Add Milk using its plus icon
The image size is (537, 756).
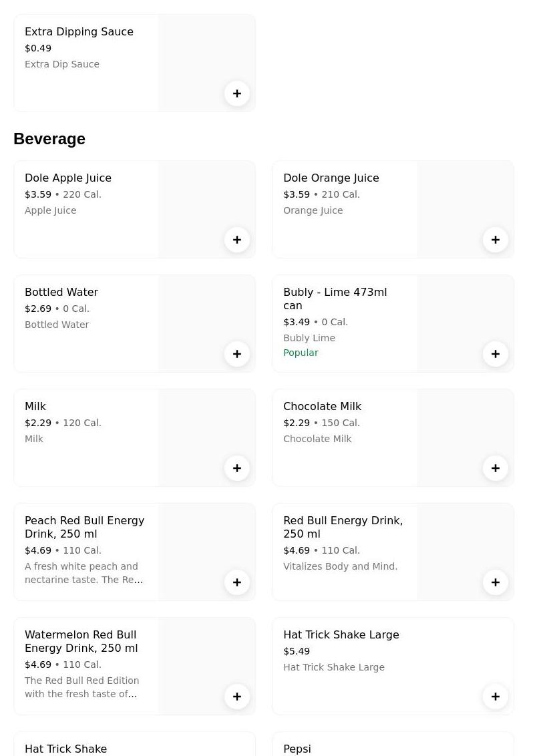click(237, 468)
